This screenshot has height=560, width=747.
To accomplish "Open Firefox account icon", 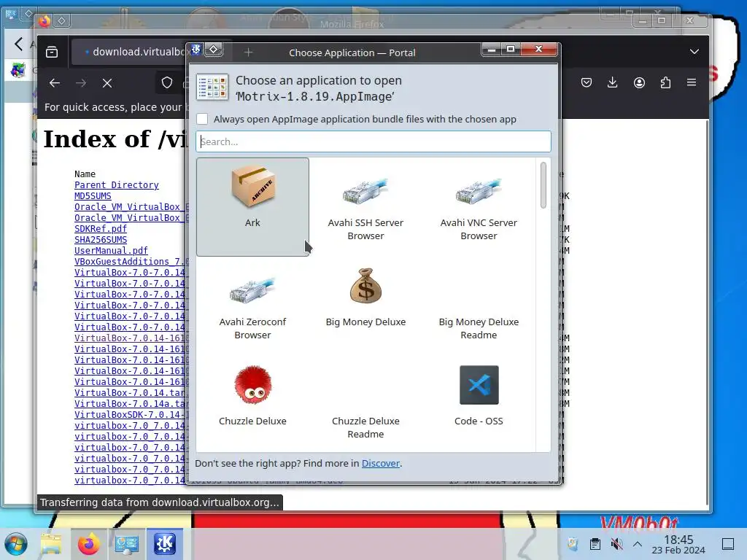I will (x=639, y=83).
